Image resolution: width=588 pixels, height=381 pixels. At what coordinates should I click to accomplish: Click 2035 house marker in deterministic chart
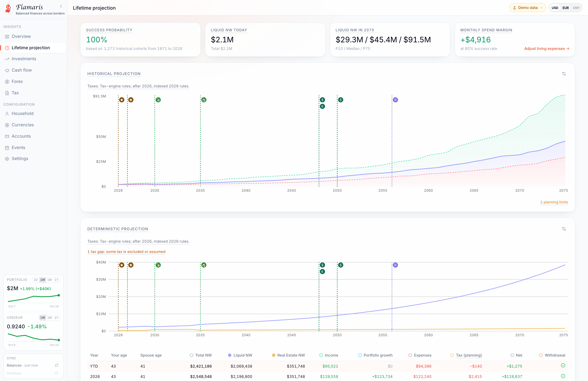pyautogui.click(x=204, y=265)
